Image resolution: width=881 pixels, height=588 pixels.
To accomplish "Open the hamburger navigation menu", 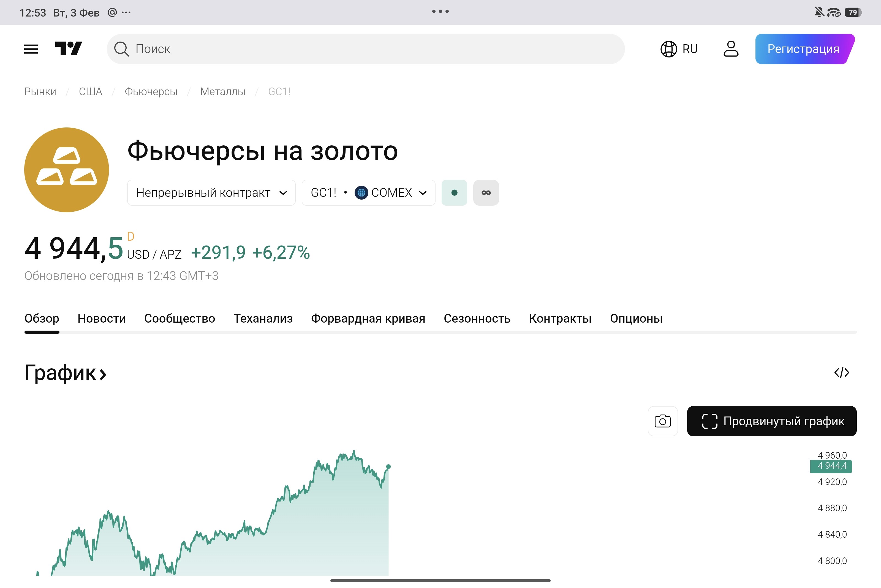I will (x=31, y=48).
